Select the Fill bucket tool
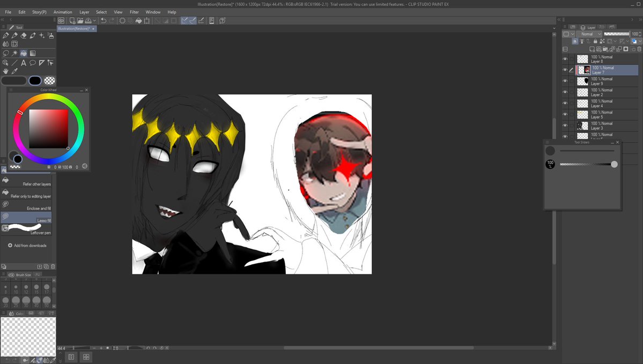This screenshot has height=364, width=643. (24, 53)
